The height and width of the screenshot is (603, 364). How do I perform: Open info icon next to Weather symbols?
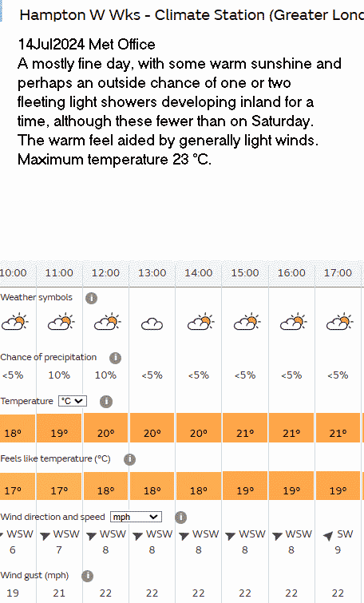coord(91,298)
